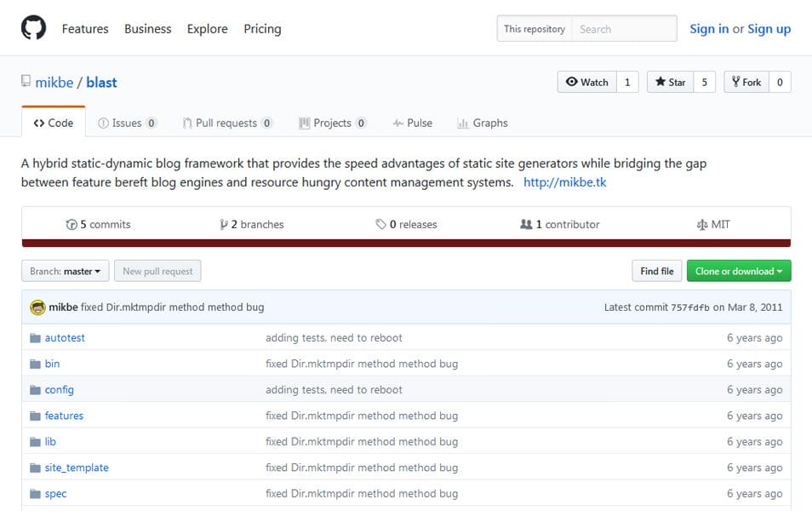Fork the blast repository
The image size is (812, 511).
click(x=746, y=82)
